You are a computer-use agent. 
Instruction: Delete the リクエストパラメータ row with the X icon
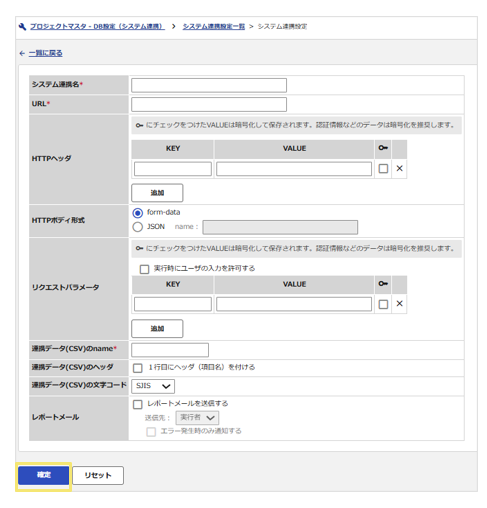click(399, 304)
